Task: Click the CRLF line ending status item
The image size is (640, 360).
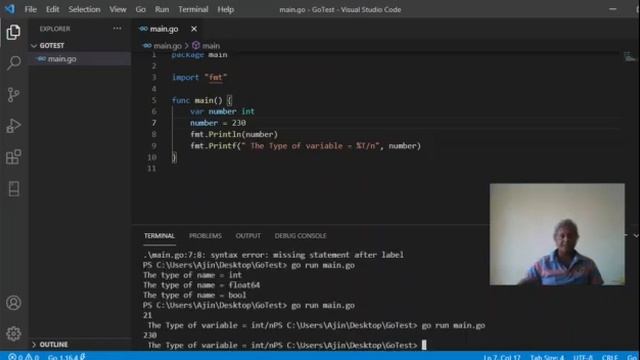Action: [610, 357]
